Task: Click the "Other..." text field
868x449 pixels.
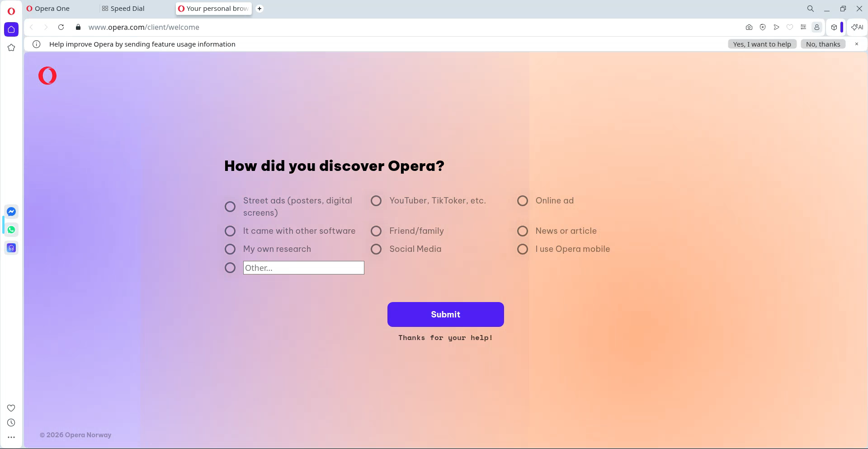Action: [x=303, y=268]
